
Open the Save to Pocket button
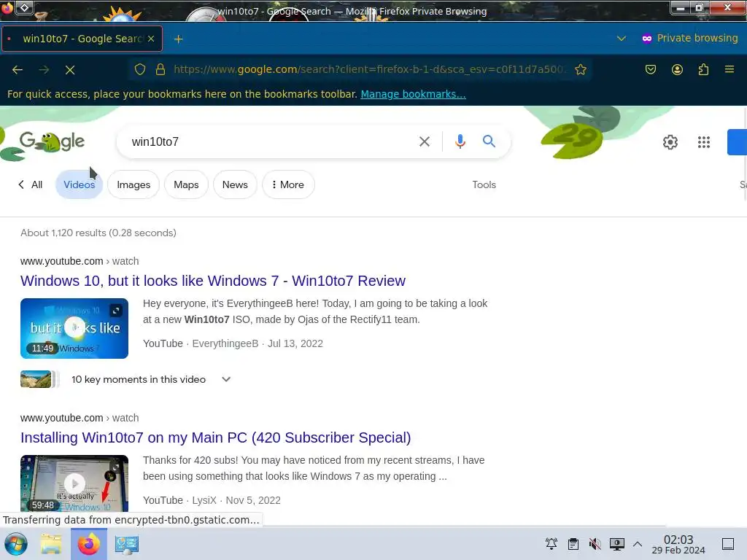(650, 69)
